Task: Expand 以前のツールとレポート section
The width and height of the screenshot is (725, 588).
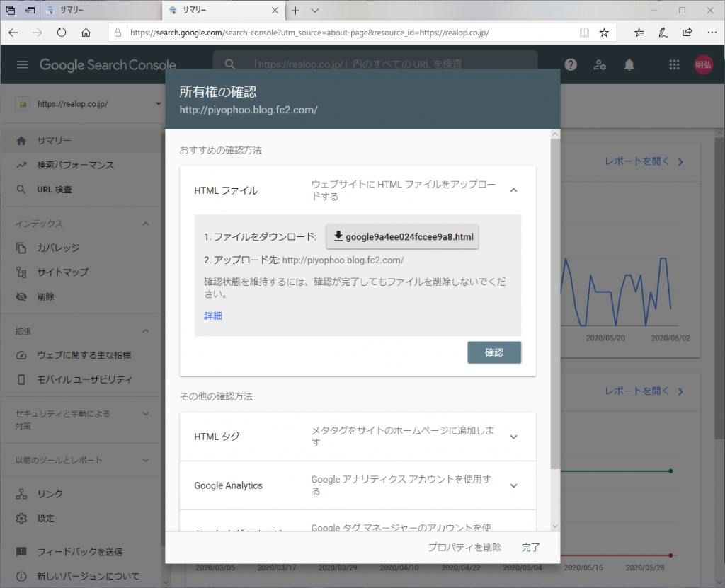Action: point(146,460)
